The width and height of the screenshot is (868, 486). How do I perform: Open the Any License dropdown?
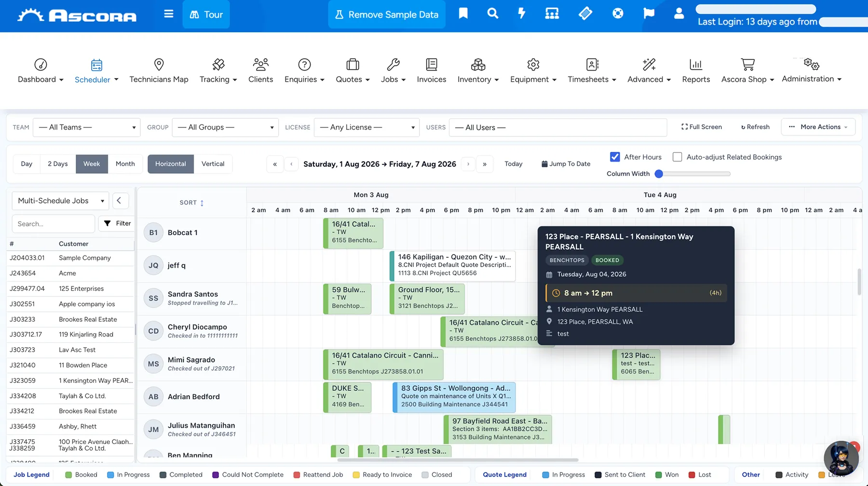pyautogui.click(x=366, y=127)
